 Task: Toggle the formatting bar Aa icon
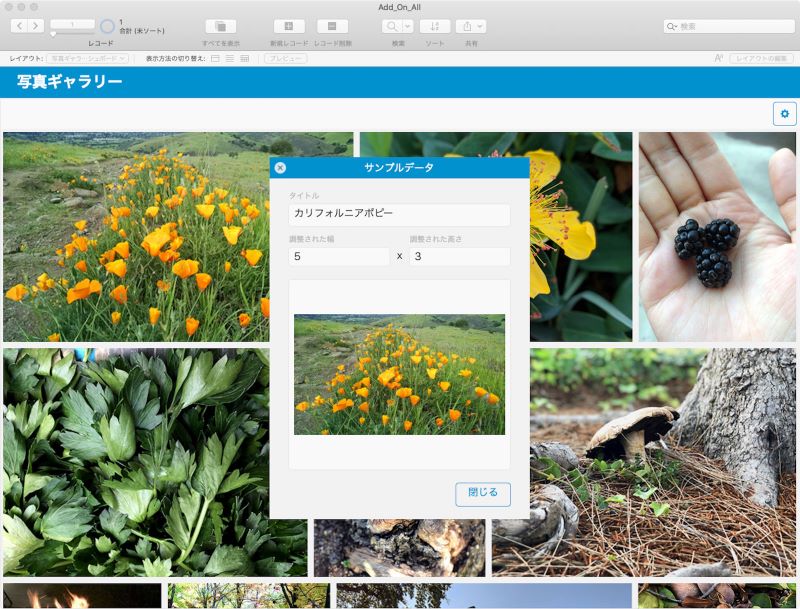pos(719,58)
